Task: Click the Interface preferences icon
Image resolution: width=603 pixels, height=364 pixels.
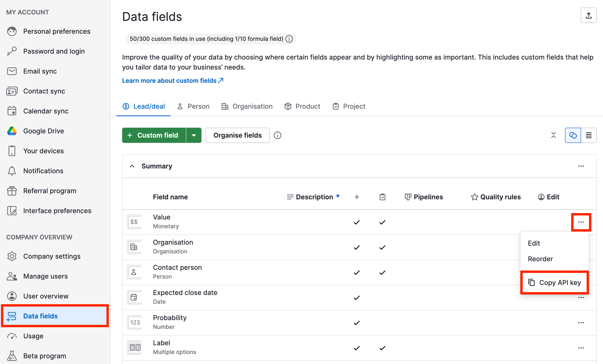Action: [12, 211]
